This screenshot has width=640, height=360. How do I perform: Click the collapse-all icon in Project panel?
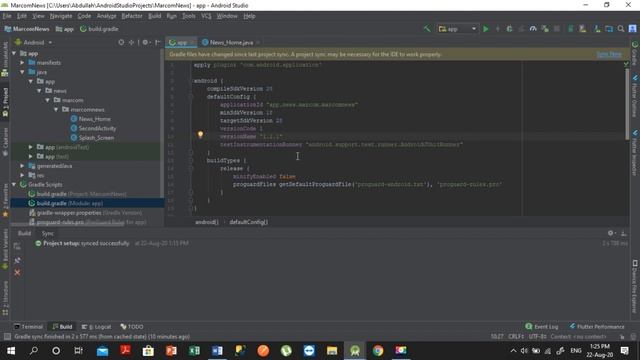click(x=131, y=42)
